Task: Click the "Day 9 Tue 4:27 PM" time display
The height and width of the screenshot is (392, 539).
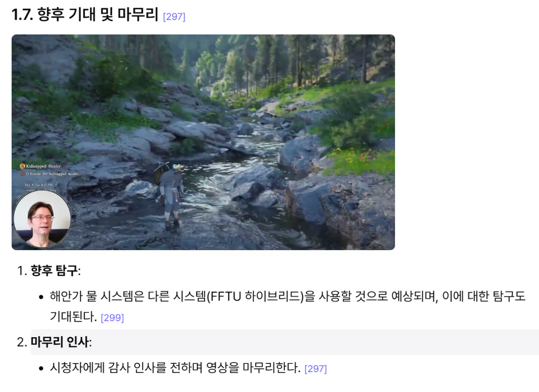Action: 39,185
